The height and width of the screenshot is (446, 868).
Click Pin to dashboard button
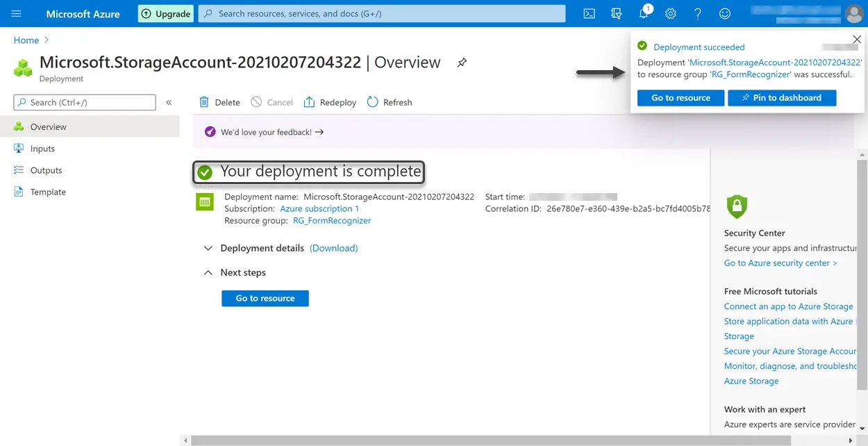coord(782,98)
